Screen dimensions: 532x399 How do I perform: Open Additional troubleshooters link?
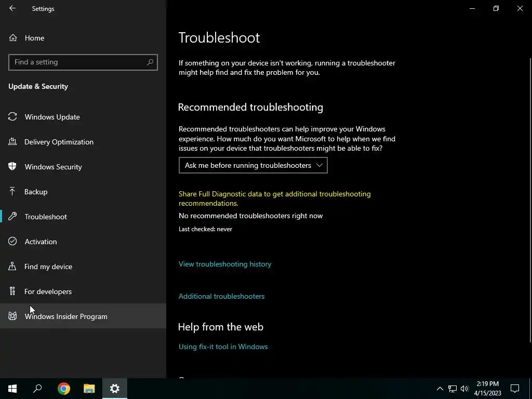pyautogui.click(x=221, y=296)
